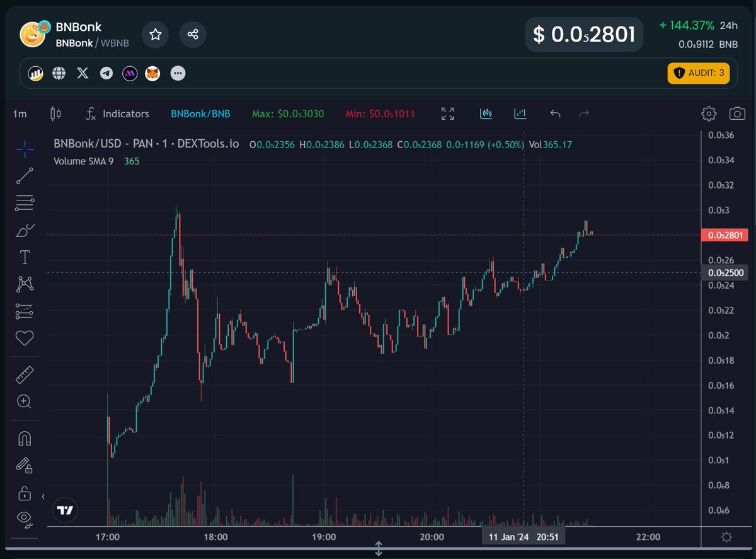Image resolution: width=756 pixels, height=559 pixels.
Task: Toggle chart fullscreen mode
Action: point(448,114)
